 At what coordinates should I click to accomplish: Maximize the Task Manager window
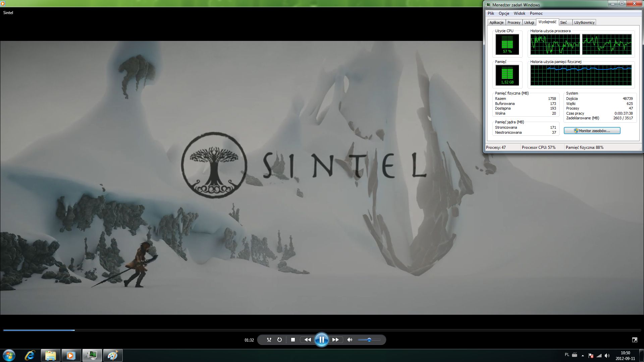click(622, 4)
